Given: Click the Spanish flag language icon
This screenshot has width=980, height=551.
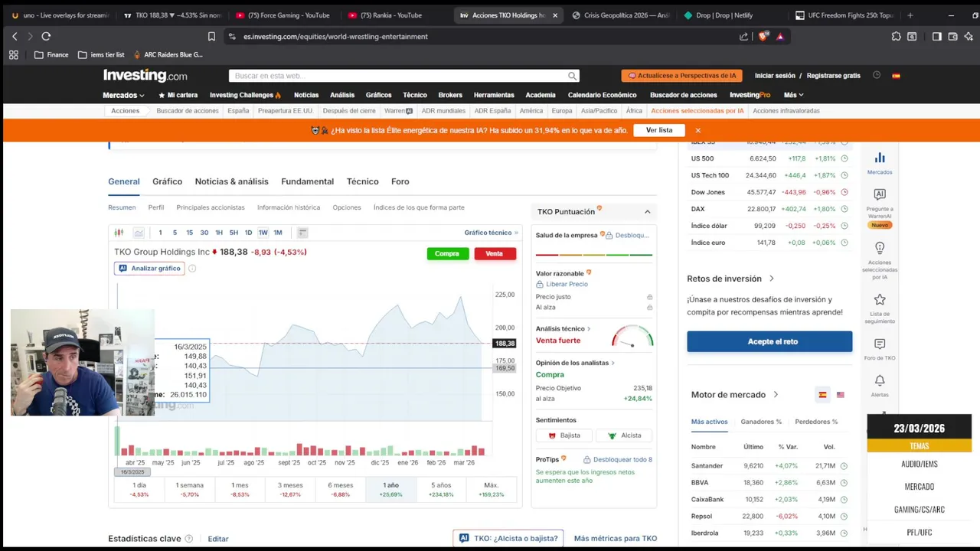Looking at the screenshot, I should (x=896, y=76).
